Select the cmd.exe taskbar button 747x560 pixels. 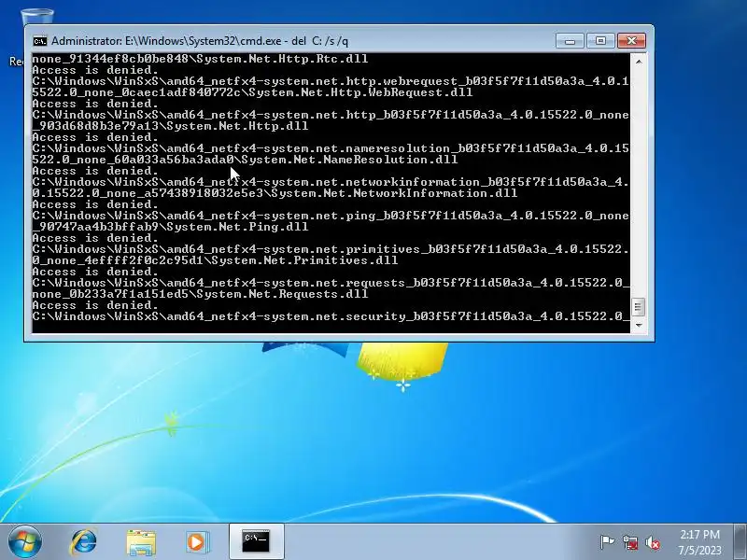(256, 541)
